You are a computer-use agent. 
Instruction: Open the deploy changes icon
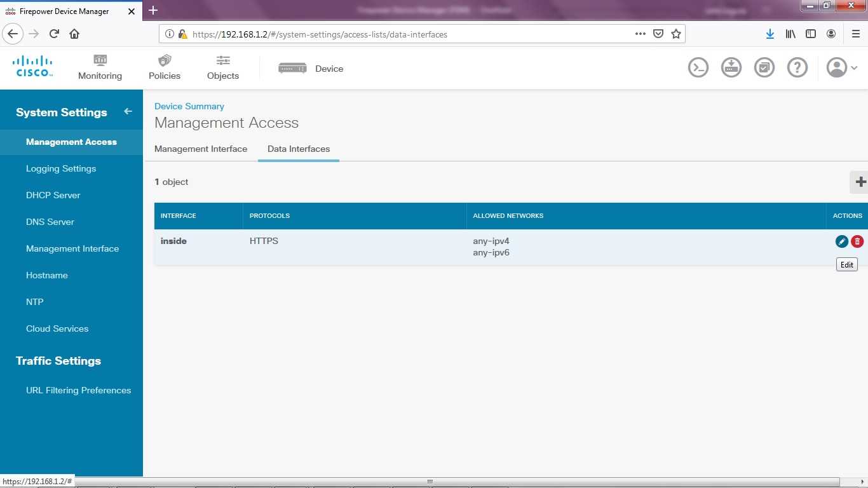click(731, 67)
